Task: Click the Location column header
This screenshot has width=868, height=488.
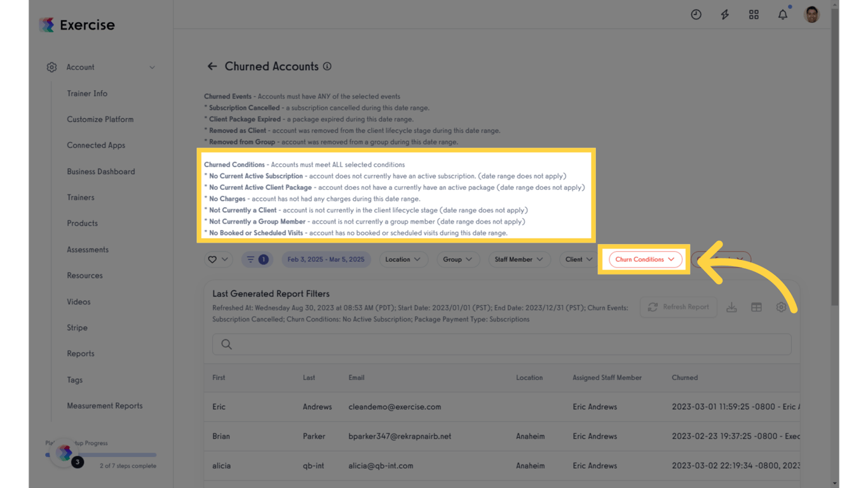Action: (529, 377)
